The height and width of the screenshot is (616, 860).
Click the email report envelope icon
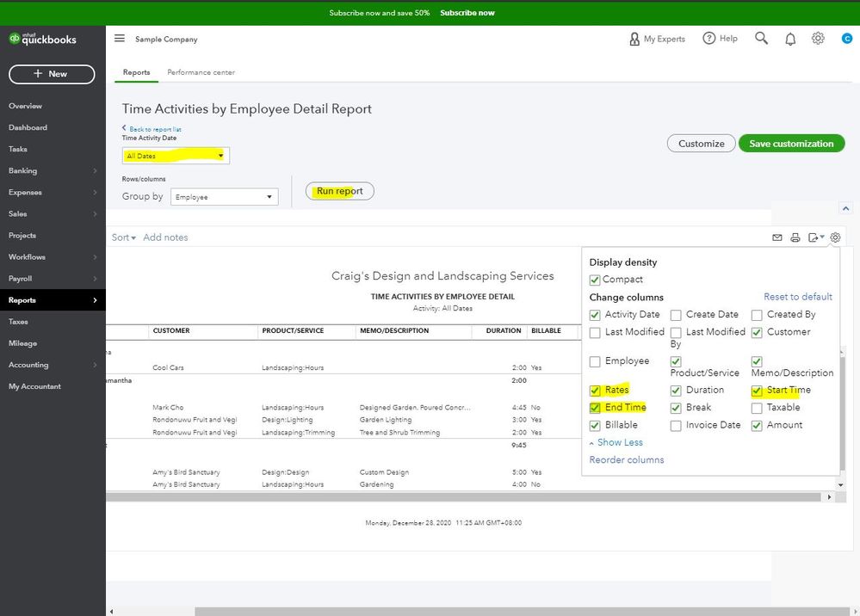(777, 237)
